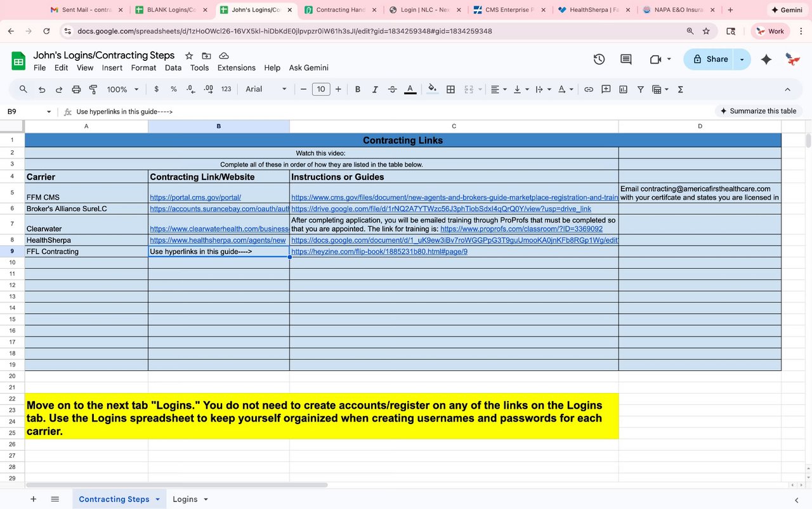812x509 pixels.
Task: Open the side panel arrow
Action: [796, 499]
